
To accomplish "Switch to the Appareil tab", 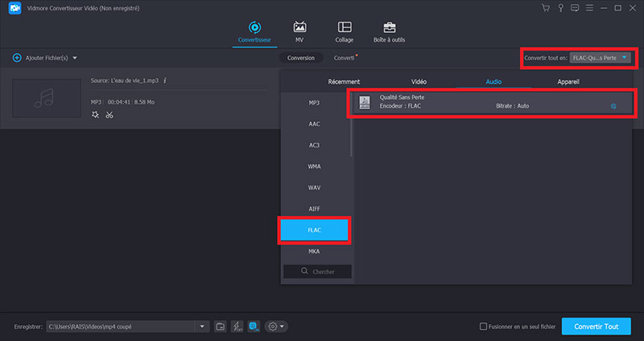I will pyautogui.click(x=568, y=82).
